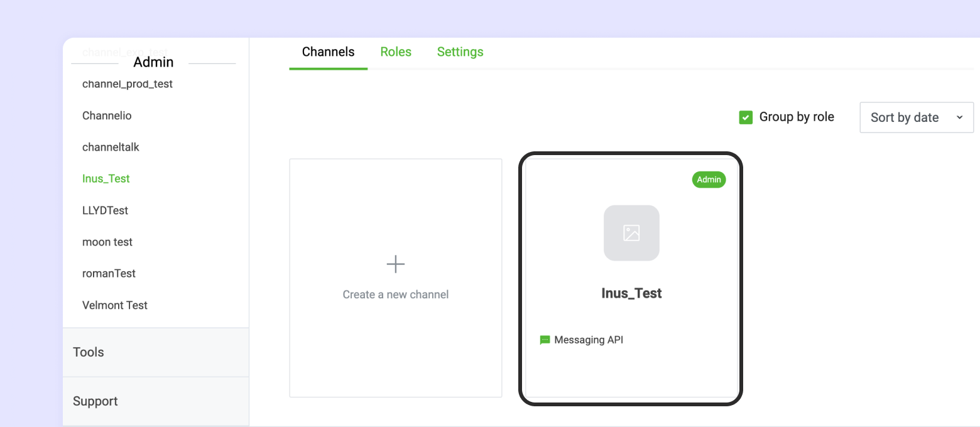Open romanTest from the sidebar list
Screen dimensions: 980x427
click(x=109, y=274)
